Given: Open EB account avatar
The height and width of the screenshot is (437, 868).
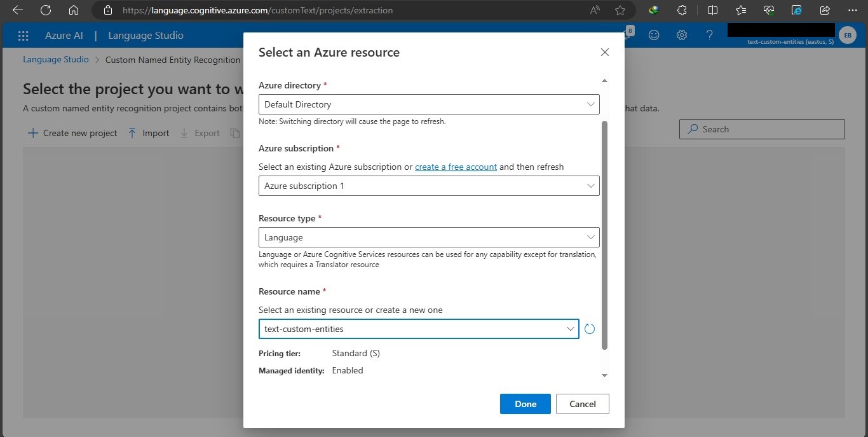Looking at the screenshot, I should coord(847,35).
